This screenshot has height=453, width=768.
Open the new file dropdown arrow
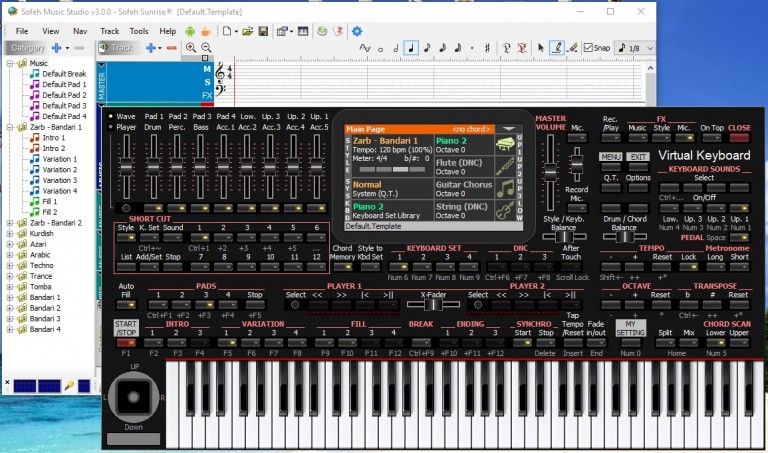(x=236, y=32)
